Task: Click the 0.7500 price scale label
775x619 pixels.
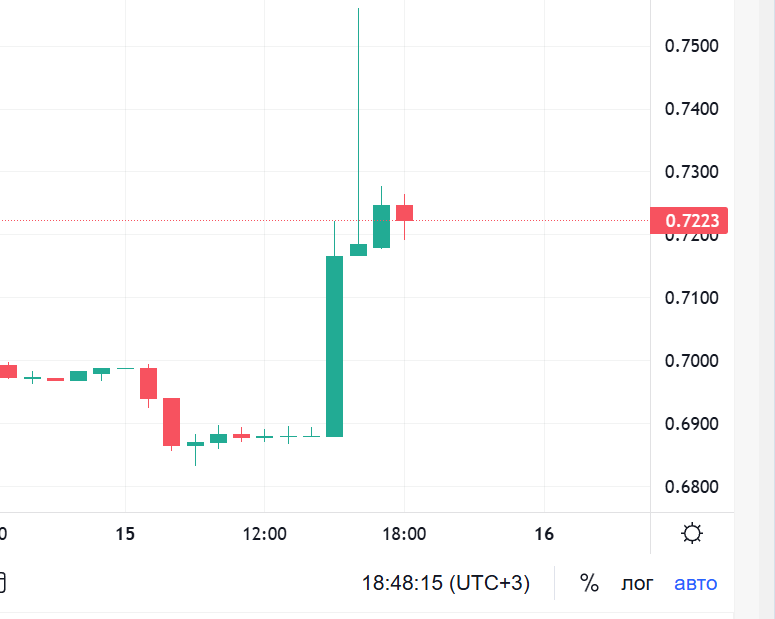Action: pyautogui.click(x=691, y=46)
